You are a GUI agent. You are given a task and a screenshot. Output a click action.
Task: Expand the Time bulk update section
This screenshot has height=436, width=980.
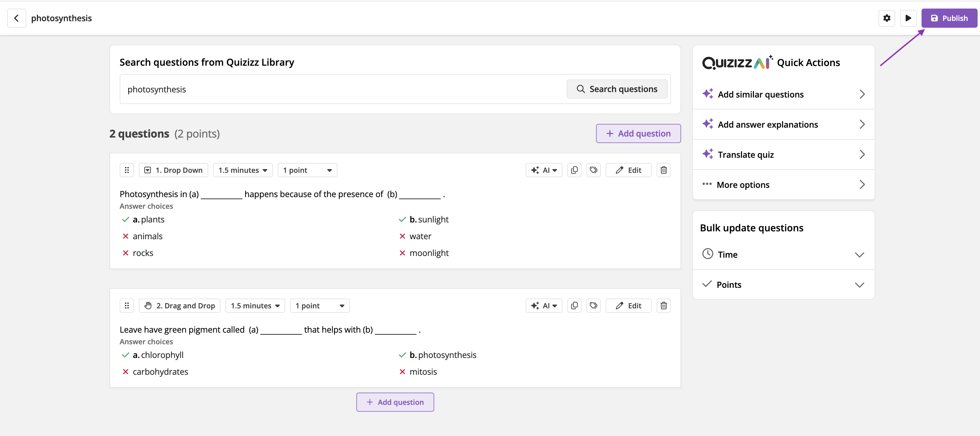click(x=783, y=254)
